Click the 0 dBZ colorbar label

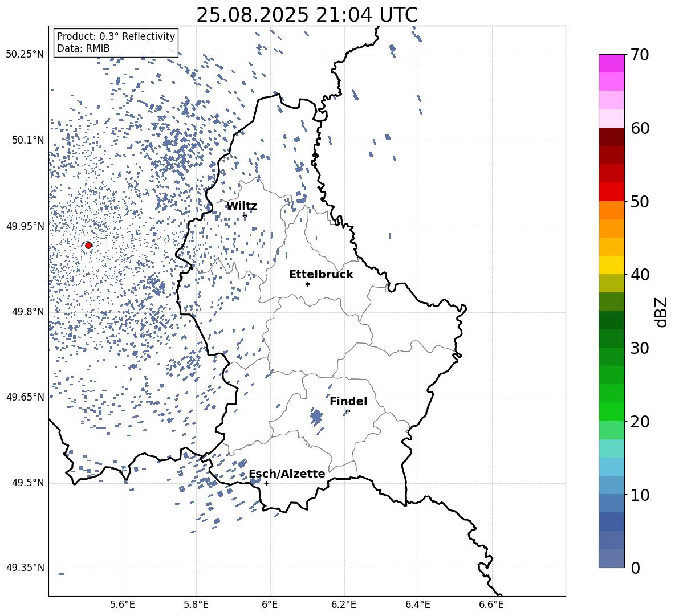tap(636, 568)
